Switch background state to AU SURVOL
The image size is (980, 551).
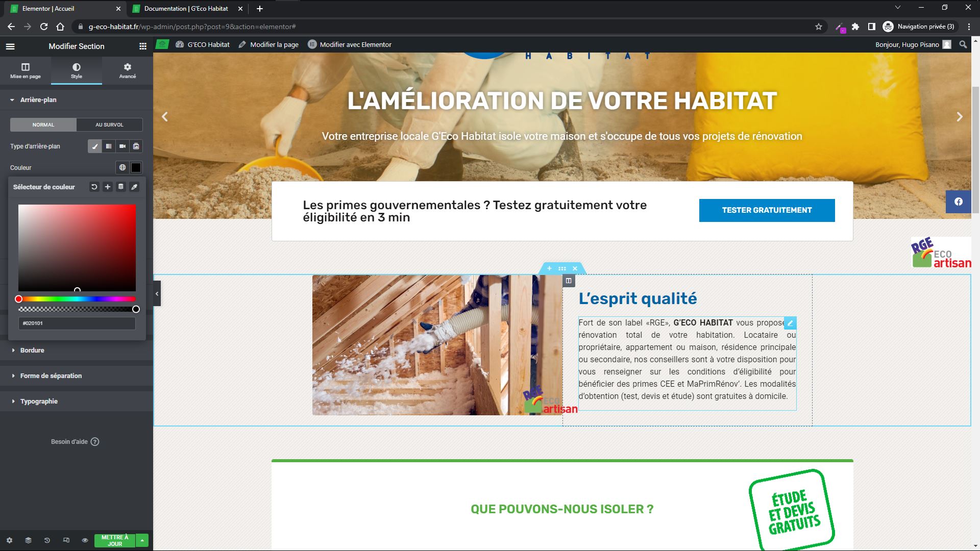coord(109,125)
